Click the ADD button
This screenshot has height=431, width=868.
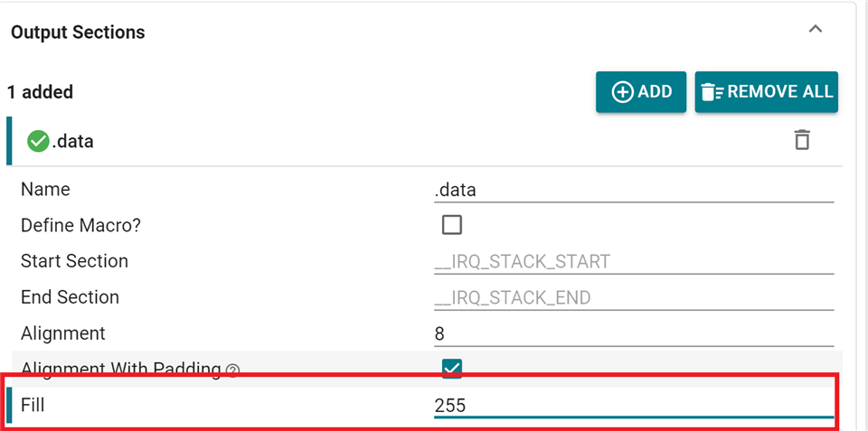pos(641,92)
